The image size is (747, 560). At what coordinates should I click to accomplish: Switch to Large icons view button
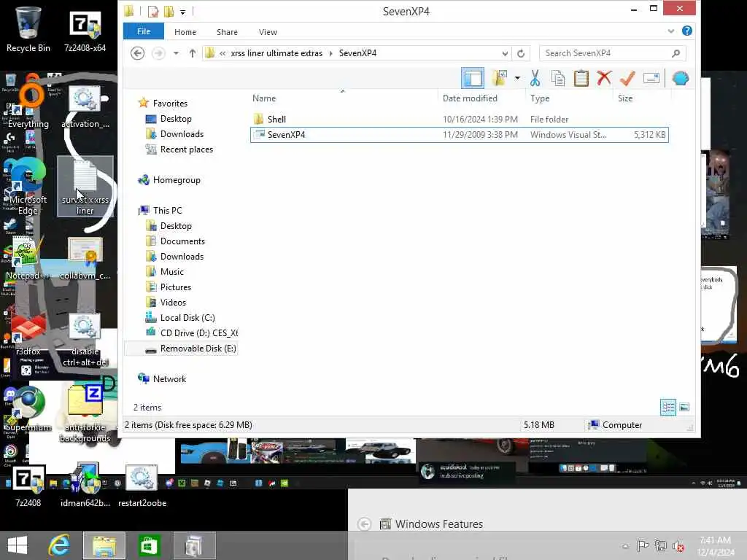point(684,407)
